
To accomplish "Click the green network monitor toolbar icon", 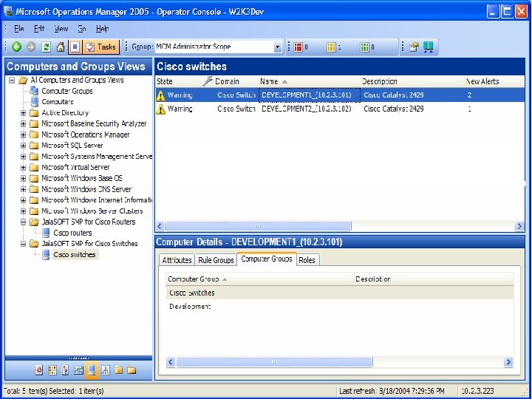I will pyautogui.click(x=428, y=47).
